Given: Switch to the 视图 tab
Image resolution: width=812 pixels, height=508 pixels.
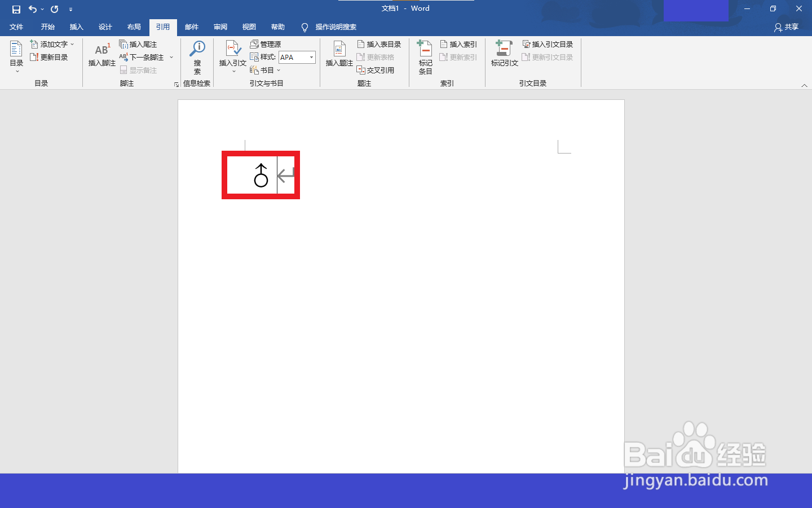Looking at the screenshot, I should click(x=249, y=27).
